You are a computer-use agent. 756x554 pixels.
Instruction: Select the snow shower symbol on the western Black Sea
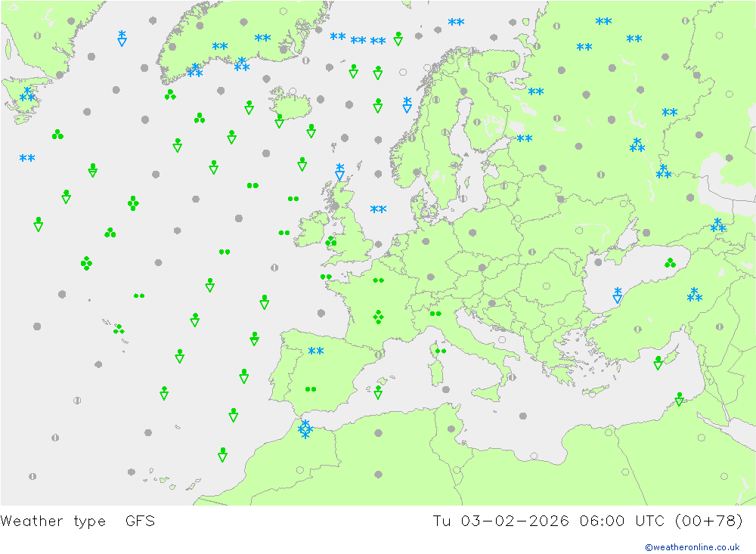618,296
